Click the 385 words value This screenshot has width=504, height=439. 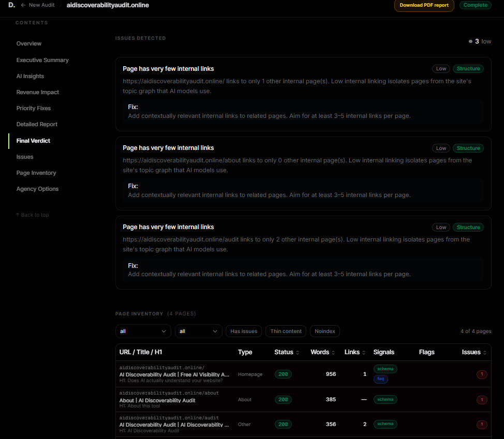pos(331,400)
